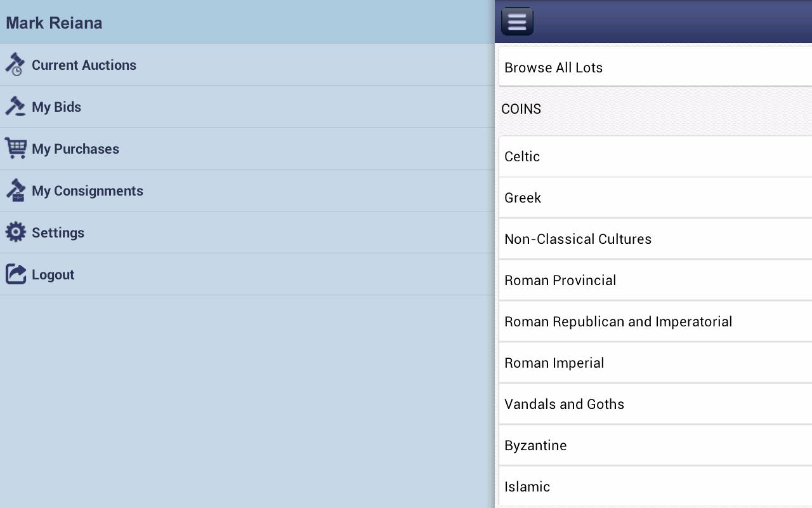Open the Byzantine coins list
Viewport: 812px width, 508px height.
click(x=655, y=445)
